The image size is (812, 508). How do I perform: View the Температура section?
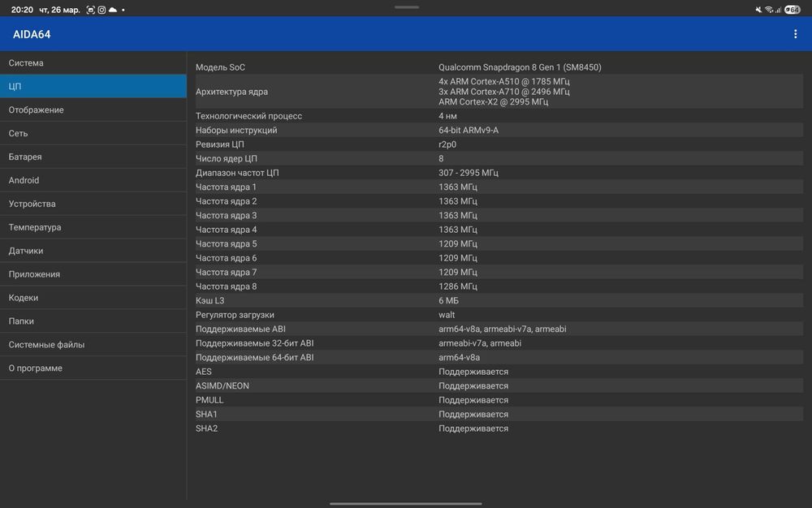[93, 227]
